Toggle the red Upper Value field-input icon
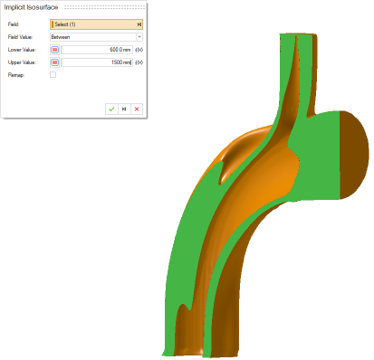The height and width of the screenshot is (360, 374). click(55, 62)
